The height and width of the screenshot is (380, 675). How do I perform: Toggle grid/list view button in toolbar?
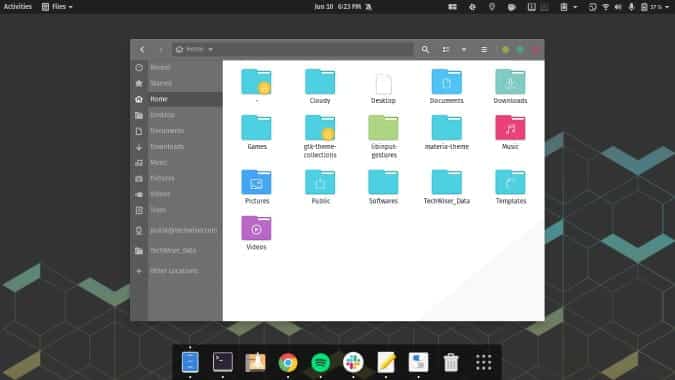(446, 49)
